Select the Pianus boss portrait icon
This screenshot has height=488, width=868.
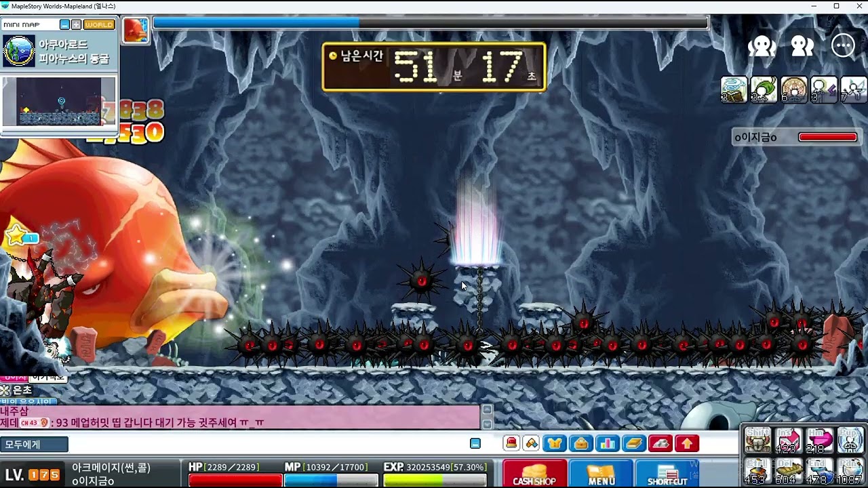click(x=136, y=30)
